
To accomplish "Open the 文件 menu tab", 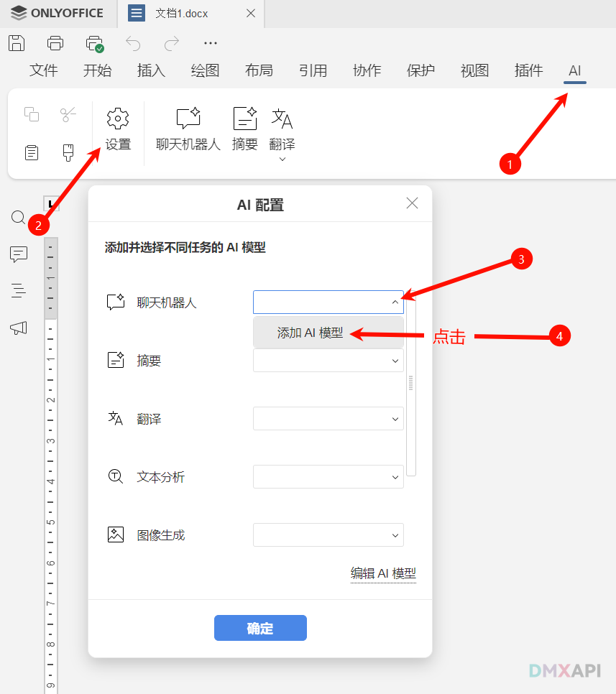I will click(x=44, y=70).
